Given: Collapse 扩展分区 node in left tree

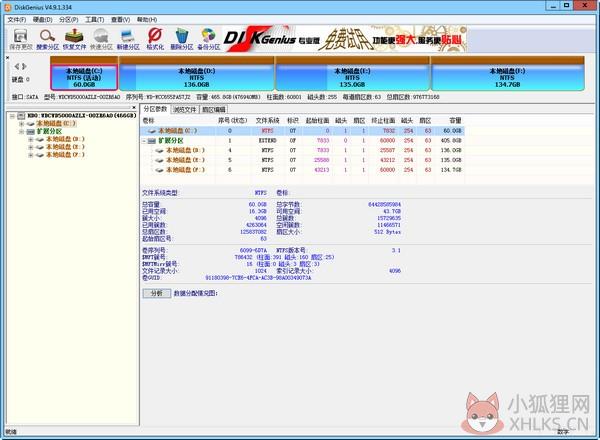Looking at the screenshot, I should (x=22, y=131).
